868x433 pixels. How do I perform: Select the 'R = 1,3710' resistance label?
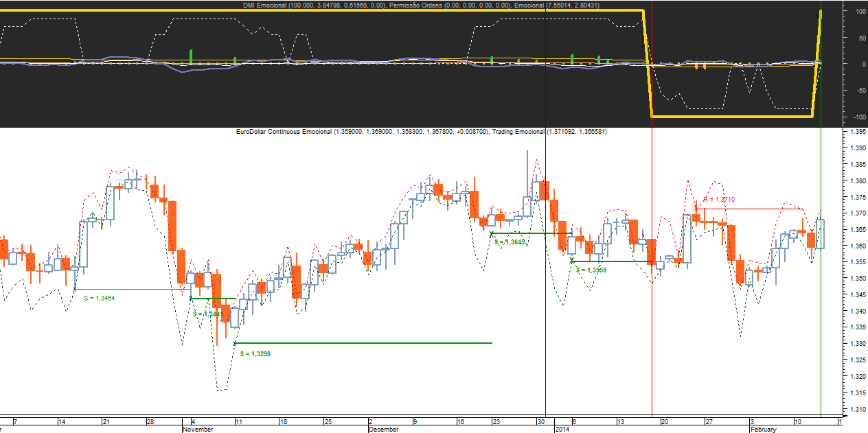pyautogui.click(x=718, y=199)
